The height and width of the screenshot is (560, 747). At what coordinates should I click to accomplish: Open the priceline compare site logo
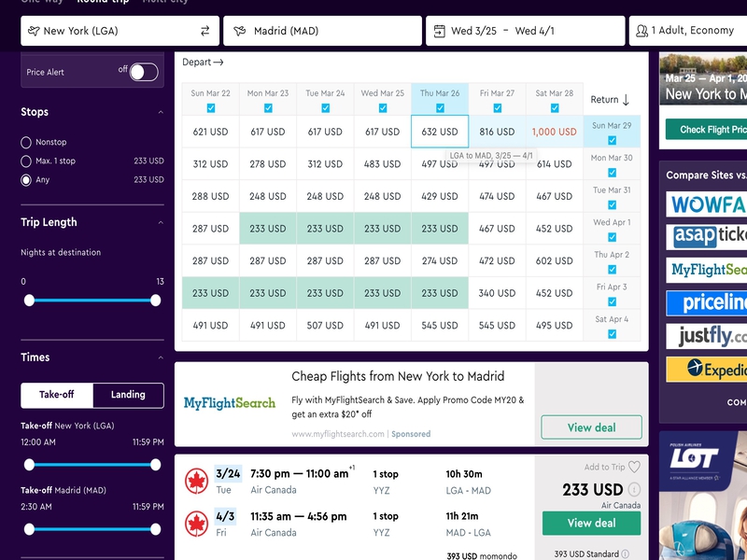pyautogui.click(x=707, y=302)
